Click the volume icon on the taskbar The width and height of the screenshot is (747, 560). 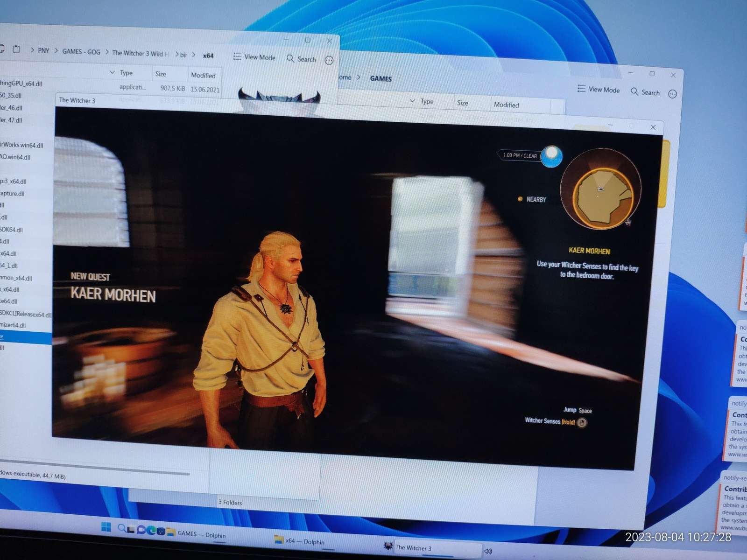tap(488, 551)
